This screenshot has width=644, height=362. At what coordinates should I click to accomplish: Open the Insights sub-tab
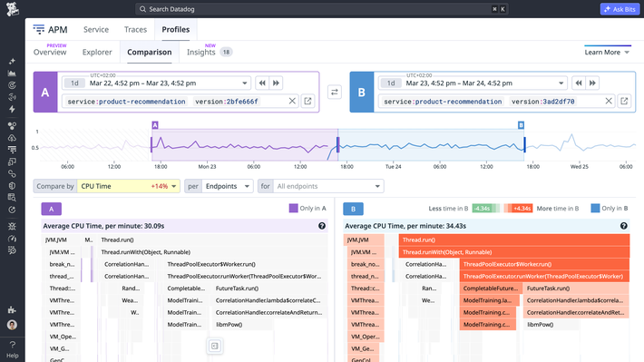pos(201,53)
